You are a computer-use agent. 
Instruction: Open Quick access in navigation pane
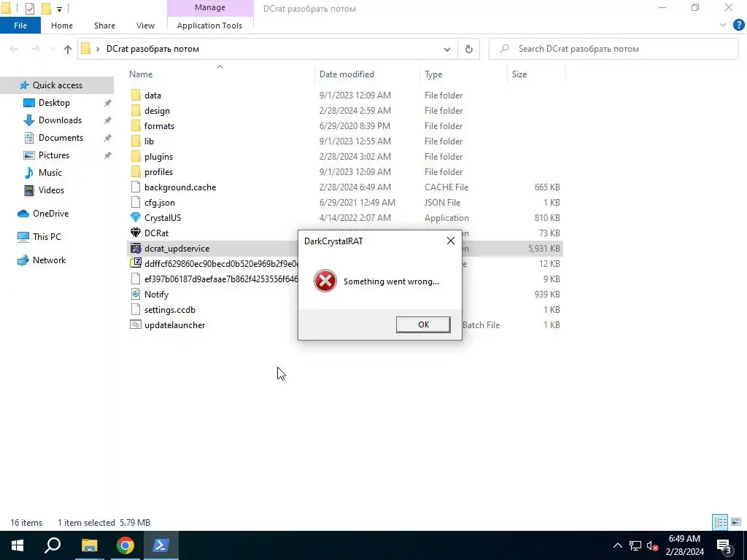(57, 85)
